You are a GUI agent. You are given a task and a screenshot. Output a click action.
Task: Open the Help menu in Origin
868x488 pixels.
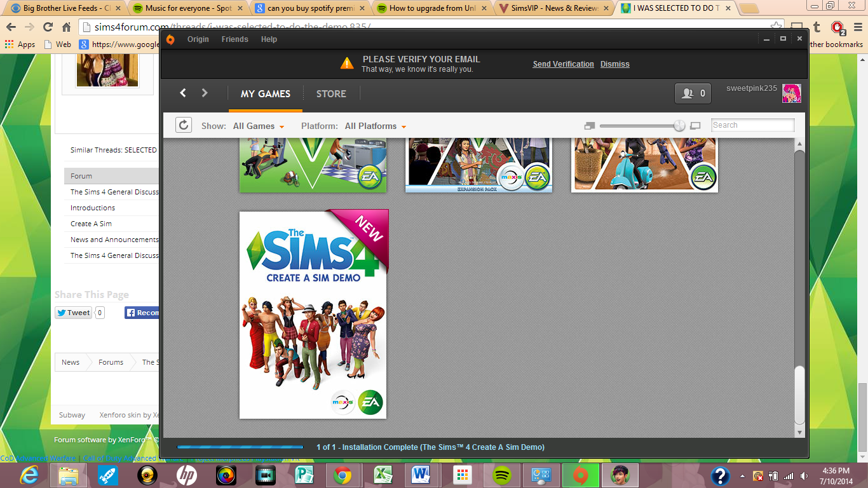tap(269, 39)
